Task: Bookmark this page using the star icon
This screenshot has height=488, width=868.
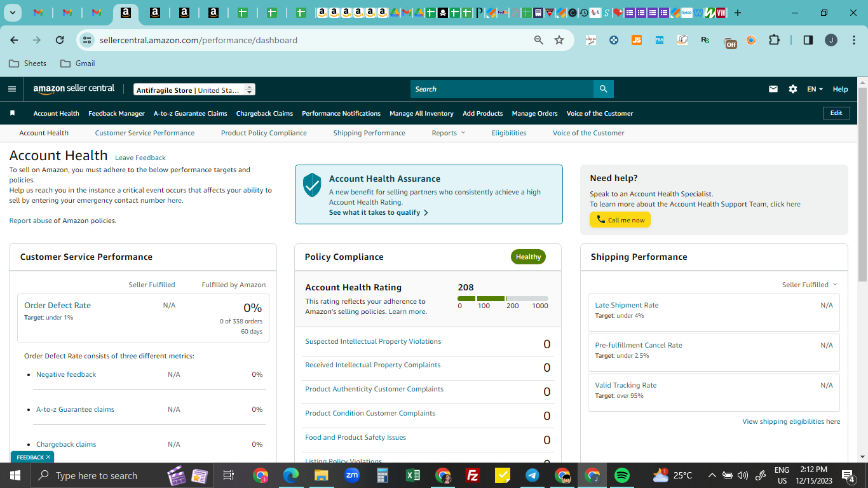Action: (559, 40)
